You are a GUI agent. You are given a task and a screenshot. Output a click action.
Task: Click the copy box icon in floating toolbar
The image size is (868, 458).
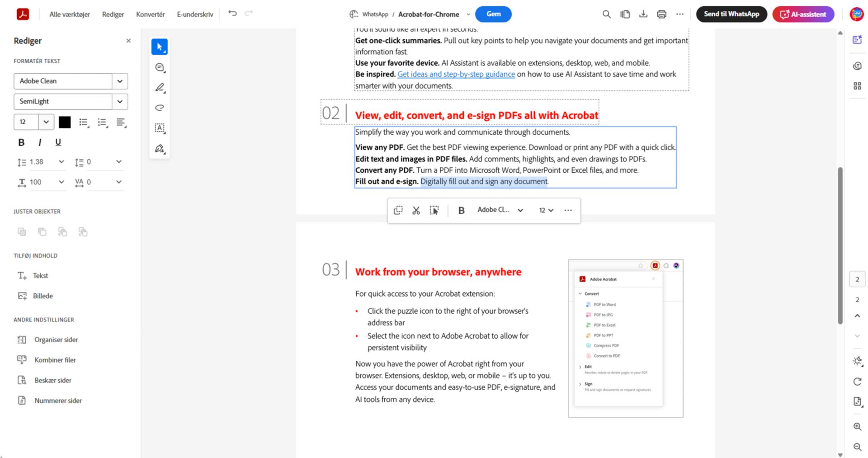point(398,210)
